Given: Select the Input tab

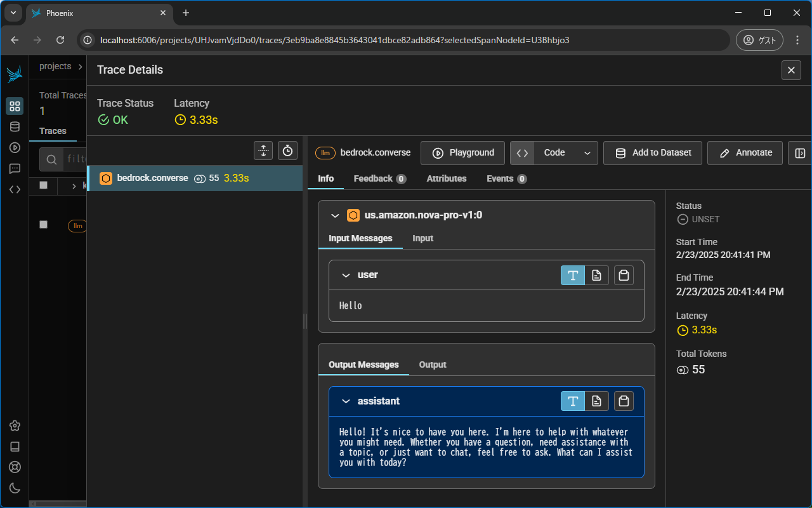Looking at the screenshot, I should [x=422, y=238].
